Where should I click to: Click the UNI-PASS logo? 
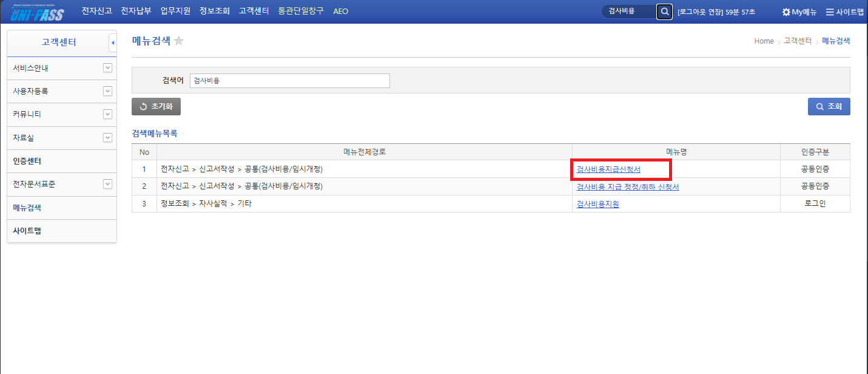point(38,12)
